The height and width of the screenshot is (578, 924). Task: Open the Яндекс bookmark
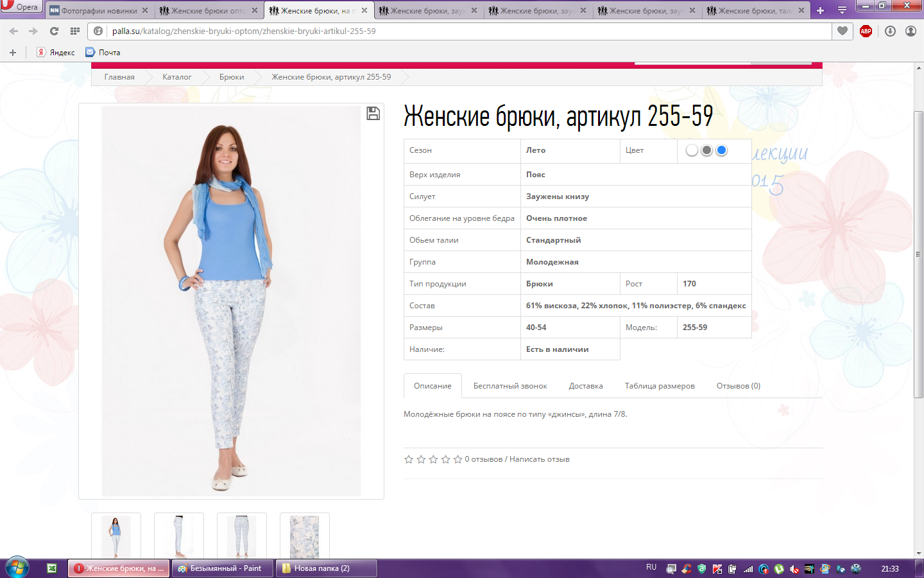(x=55, y=53)
